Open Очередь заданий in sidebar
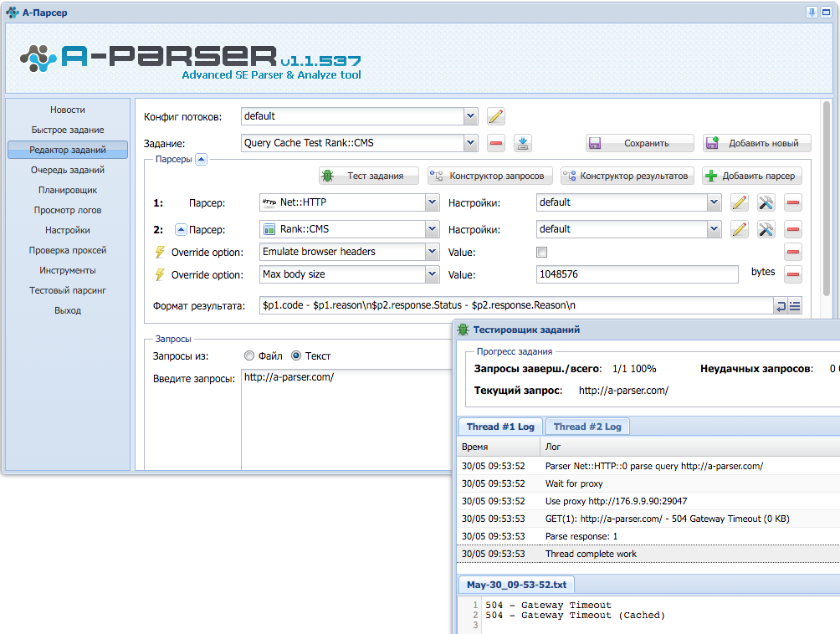Viewport: 840px width, 634px height. 68,170
